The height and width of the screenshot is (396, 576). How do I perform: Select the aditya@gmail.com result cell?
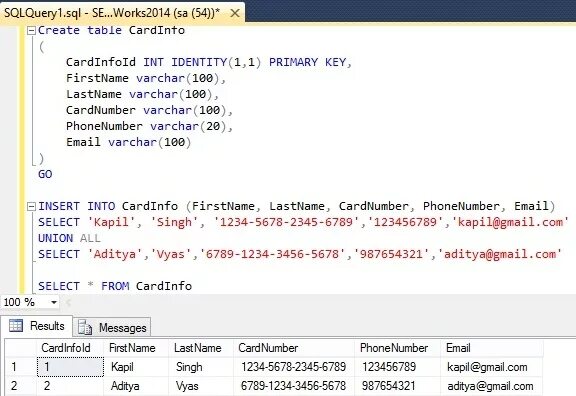click(x=492, y=386)
